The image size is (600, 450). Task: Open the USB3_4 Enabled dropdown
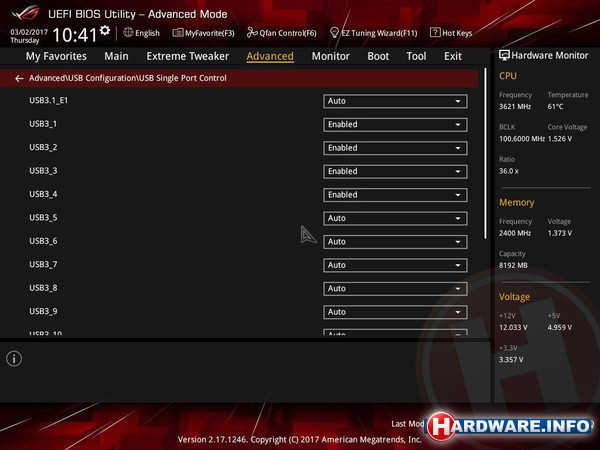pos(395,195)
